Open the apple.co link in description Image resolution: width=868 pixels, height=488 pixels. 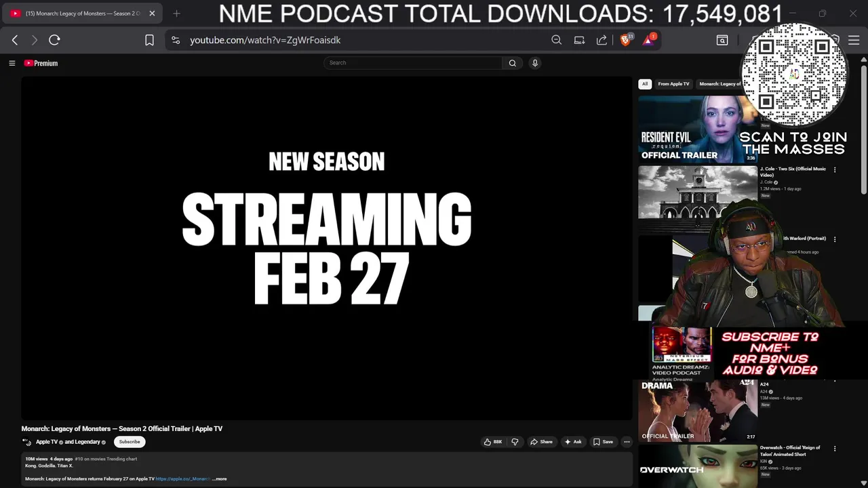pos(182,479)
